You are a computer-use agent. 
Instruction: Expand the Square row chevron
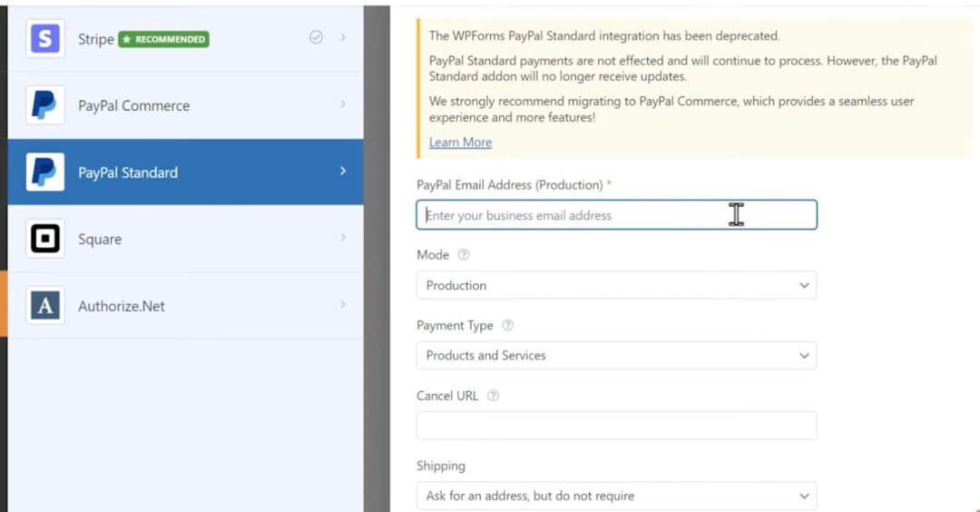[x=343, y=238]
